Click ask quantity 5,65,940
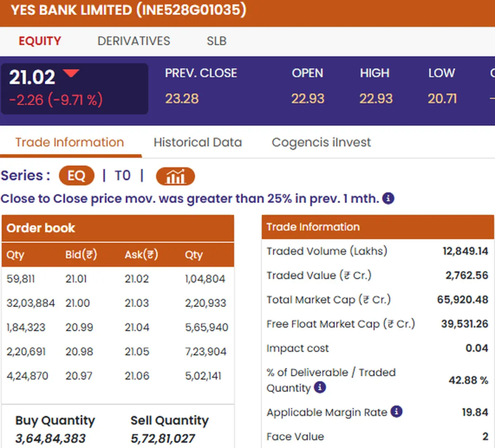 point(206,327)
